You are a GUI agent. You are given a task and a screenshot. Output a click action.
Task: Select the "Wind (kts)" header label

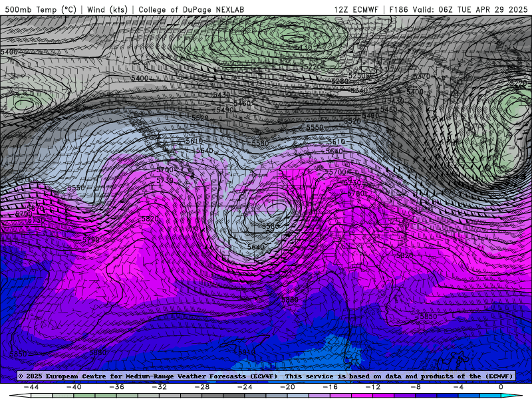pos(107,9)
